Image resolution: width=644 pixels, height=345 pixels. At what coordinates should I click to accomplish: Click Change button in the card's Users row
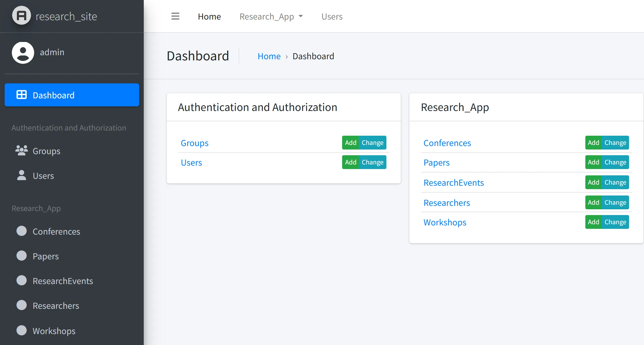click(x=373, y=162)
